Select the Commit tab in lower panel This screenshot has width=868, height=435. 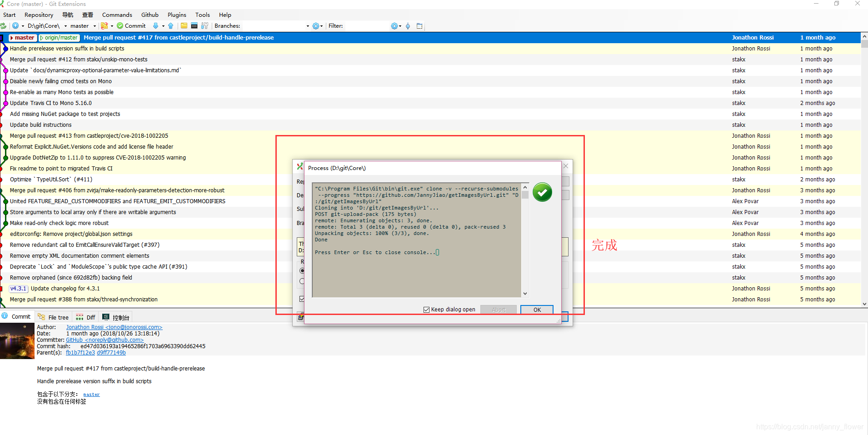[x=17, y=317]
